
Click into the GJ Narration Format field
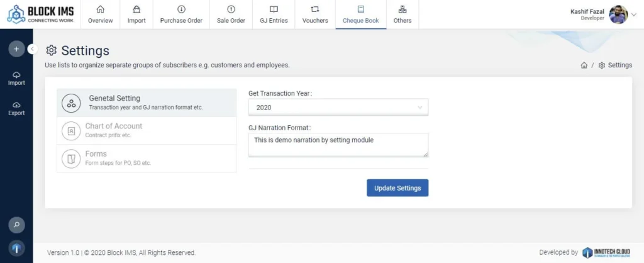[338, 145]
